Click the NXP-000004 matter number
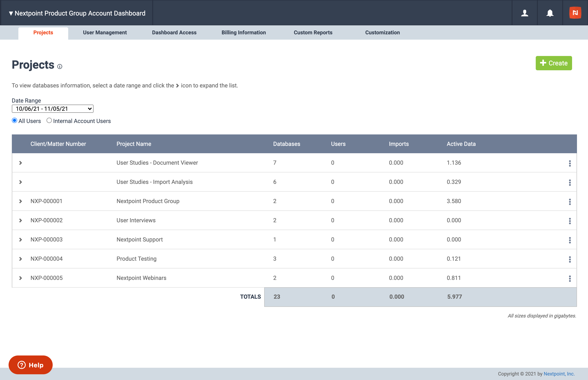Viewport: 588px width, 380px height. [x=47, y=259]
